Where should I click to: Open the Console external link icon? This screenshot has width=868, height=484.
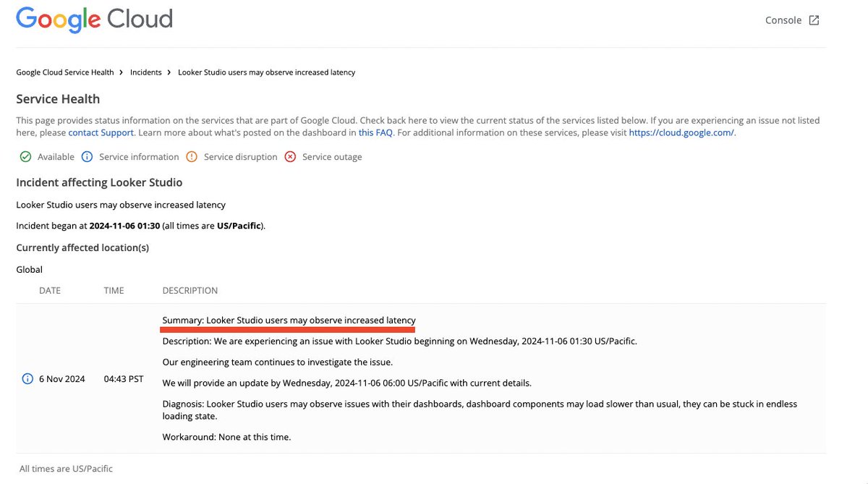[x=814, y=20]
